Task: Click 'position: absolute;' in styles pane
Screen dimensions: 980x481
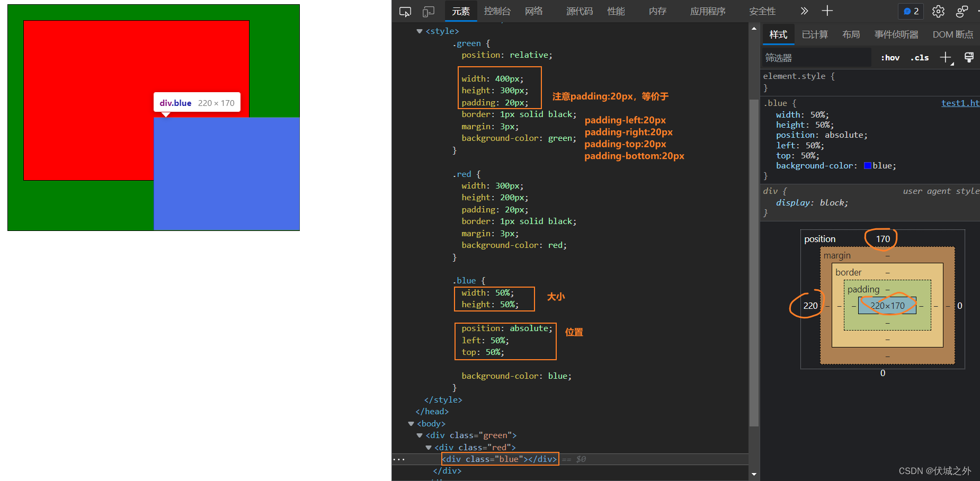Action: pyautogui.click(x=822, y=135)
